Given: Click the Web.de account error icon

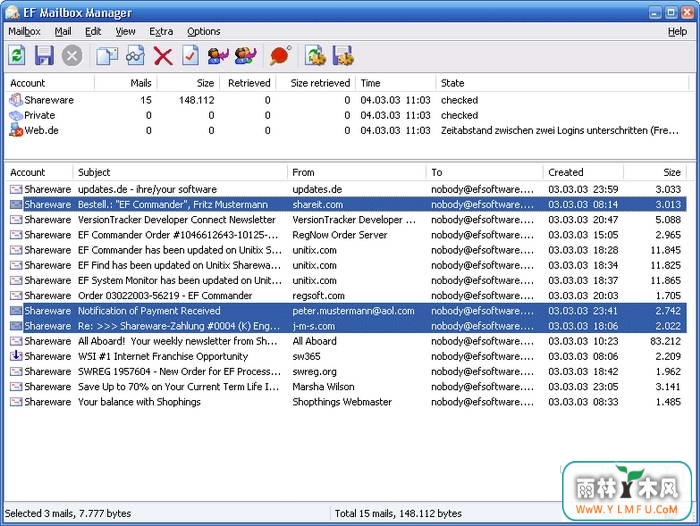Looking at the screenshot, I should 16,130.
